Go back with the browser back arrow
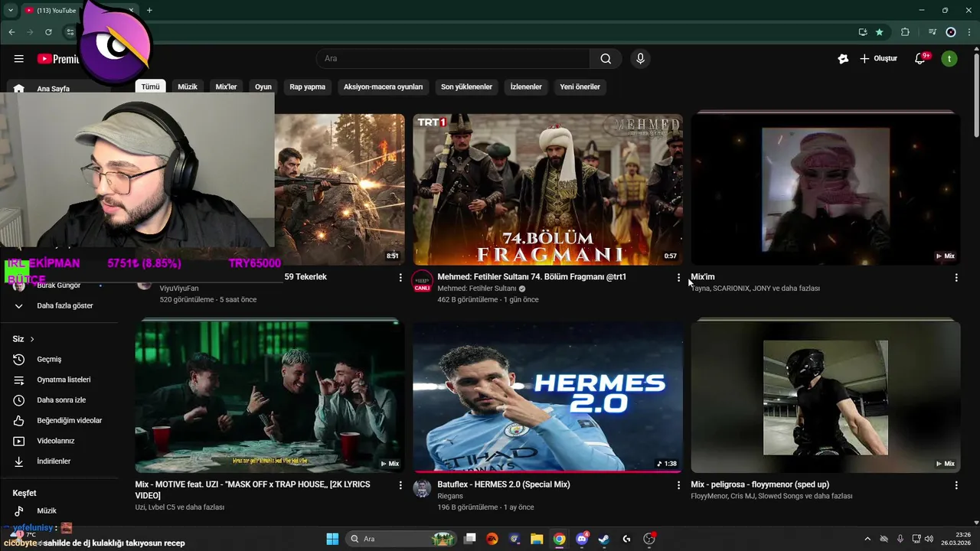980x551 pixels. click(x=11, y=32)
